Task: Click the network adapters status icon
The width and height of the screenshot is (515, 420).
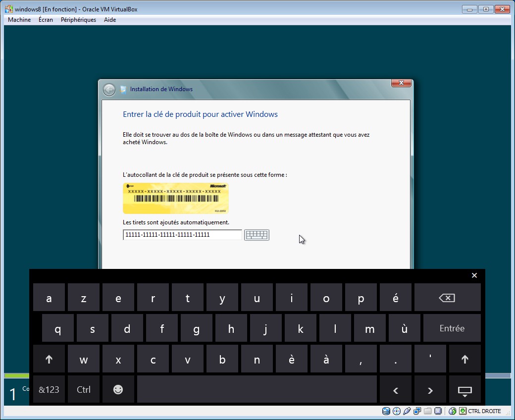Action: [x=417, y=411]
